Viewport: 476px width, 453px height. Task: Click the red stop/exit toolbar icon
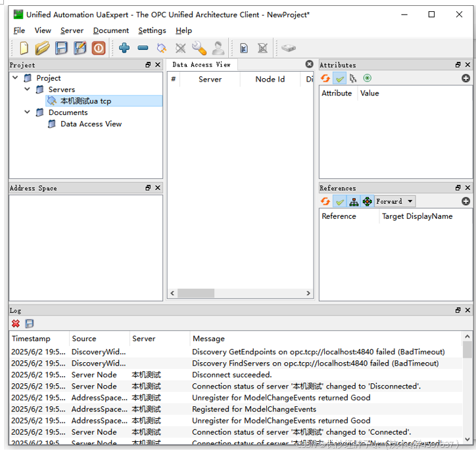click(x=99, y=48)
